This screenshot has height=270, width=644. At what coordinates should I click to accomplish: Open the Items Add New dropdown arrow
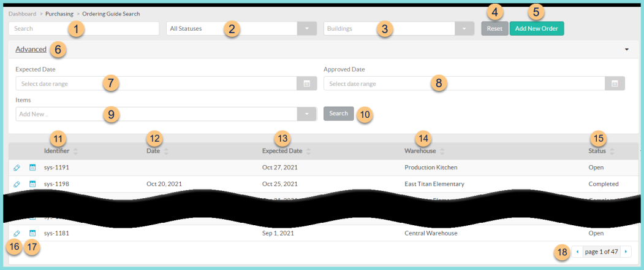click(307, 114)
